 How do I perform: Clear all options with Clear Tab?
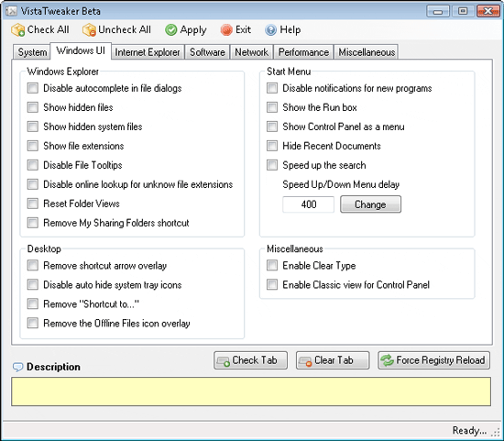pos(333,360)
